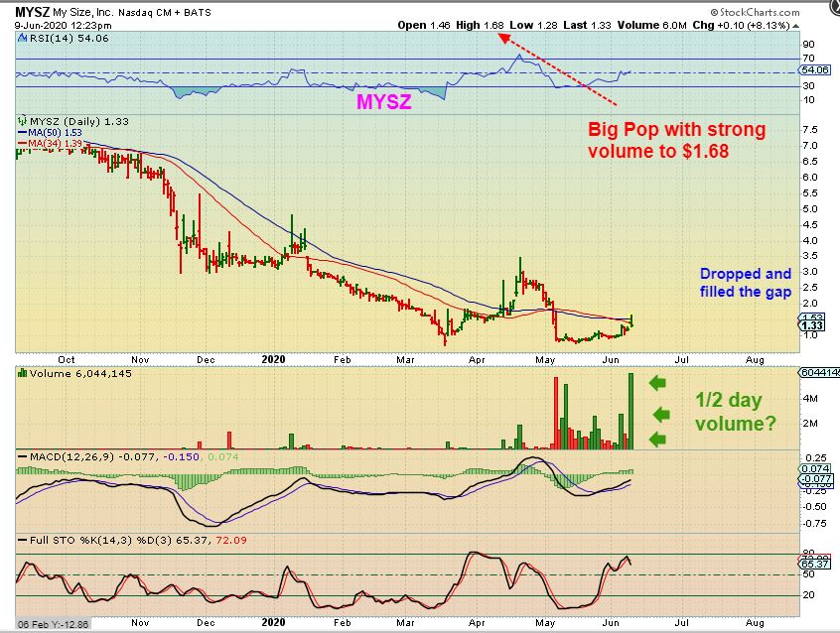
Task: Click the 1.33 last price tag on price axis
Action: pyautogui.click(x=812, y=325)
